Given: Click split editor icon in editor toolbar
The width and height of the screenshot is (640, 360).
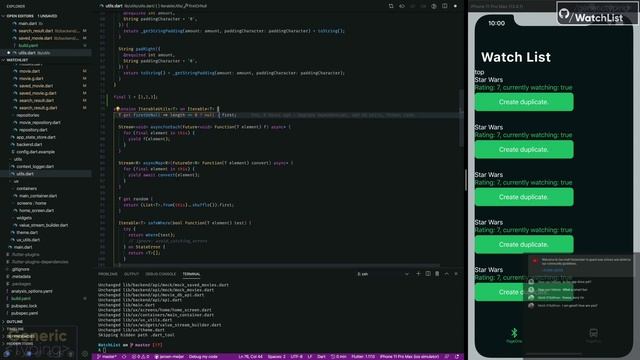Looking at the screenshot, I should coord(444,6).
